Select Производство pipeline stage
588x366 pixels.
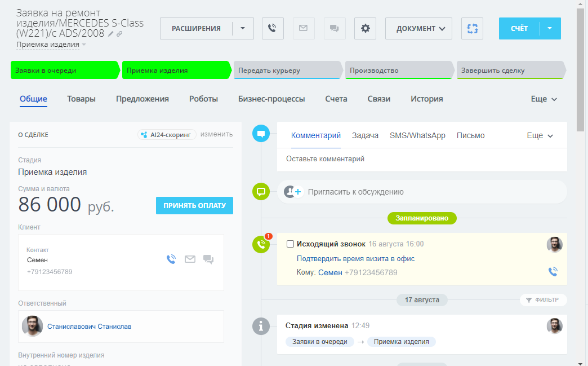pyautogui.click(x=399, y=70)
